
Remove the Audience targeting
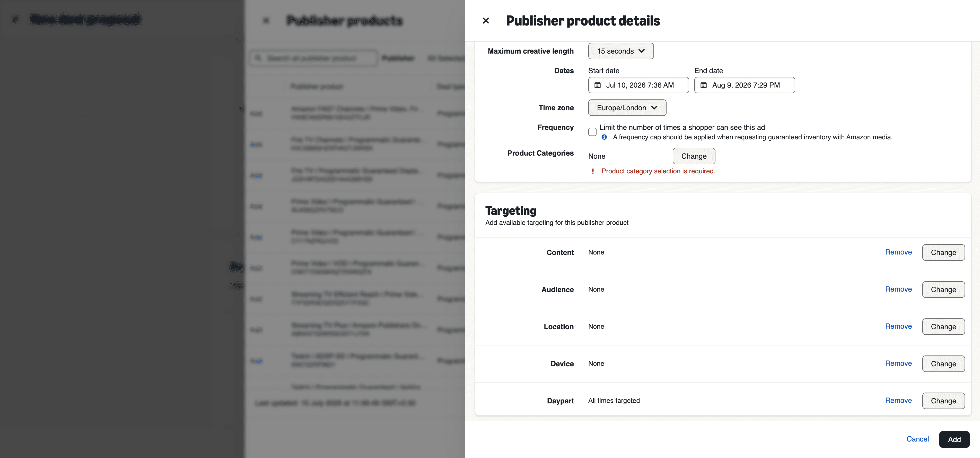tap(898, 289)
